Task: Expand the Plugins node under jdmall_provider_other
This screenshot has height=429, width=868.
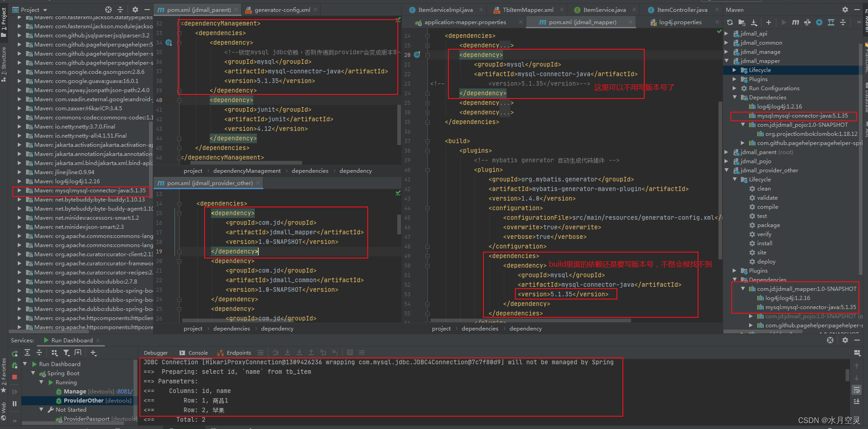Action: 734,270
